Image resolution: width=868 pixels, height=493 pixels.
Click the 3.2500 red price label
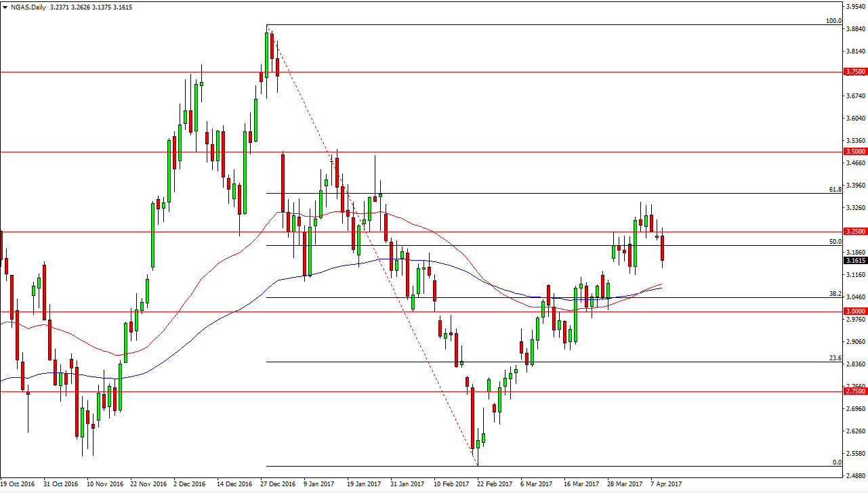click(x=854, y=232)
